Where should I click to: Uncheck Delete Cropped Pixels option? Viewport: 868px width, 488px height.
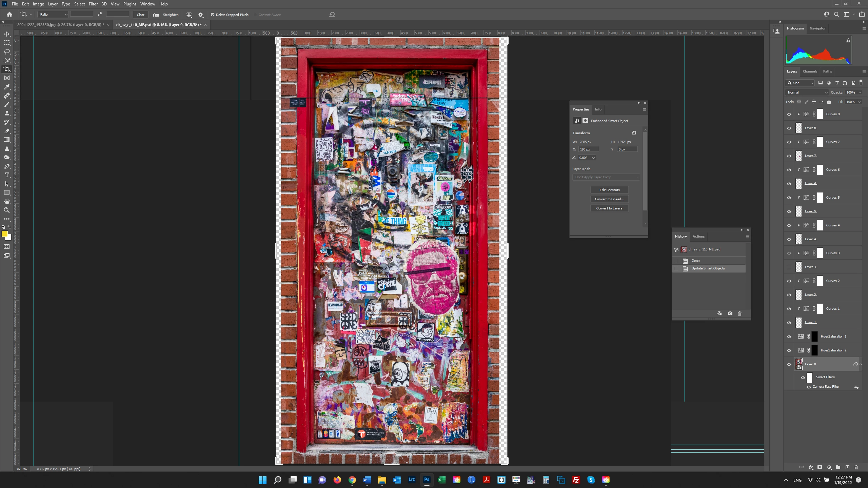click(x=213, y=15)
